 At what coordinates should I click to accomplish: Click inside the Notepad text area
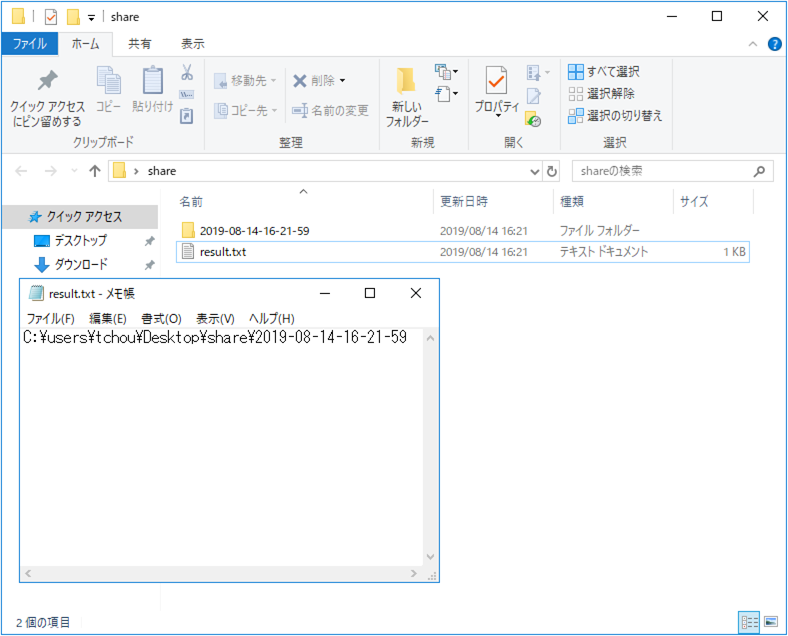(222, 447)
